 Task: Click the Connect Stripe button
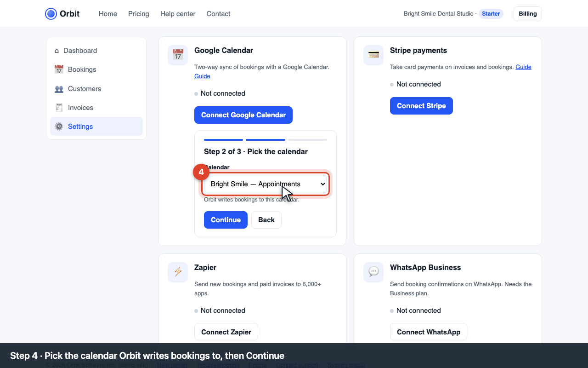coord(421,106)
